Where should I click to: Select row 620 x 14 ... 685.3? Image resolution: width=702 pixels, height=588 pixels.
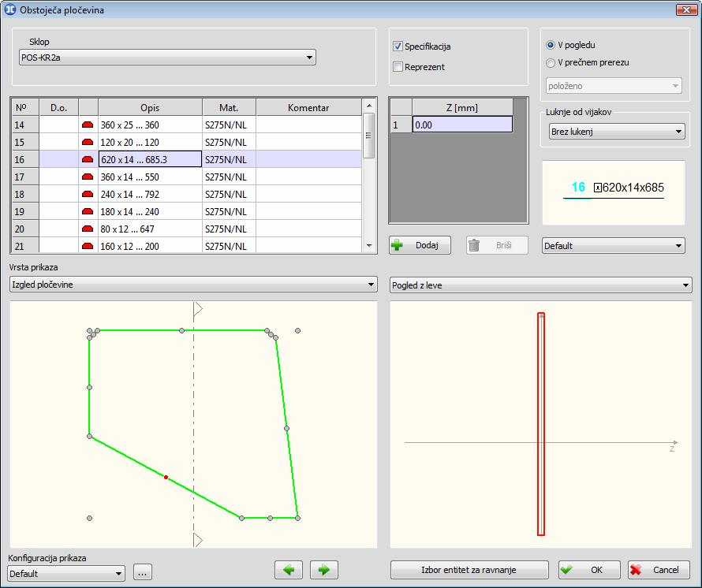[x=187, y=159]
